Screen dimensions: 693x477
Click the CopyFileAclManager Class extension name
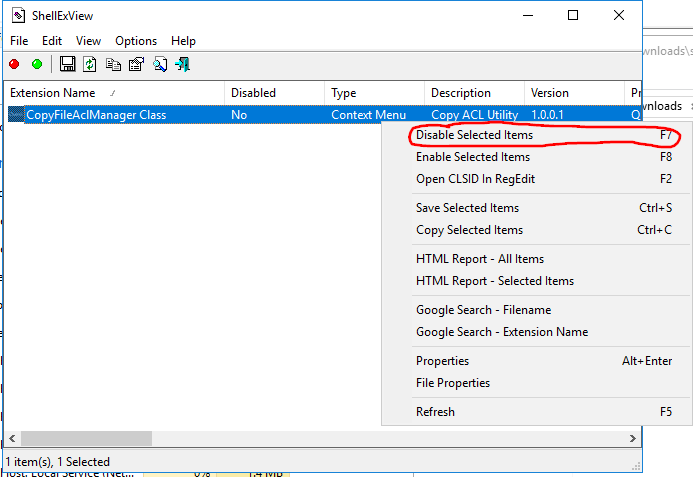click(x=96, y=115)
